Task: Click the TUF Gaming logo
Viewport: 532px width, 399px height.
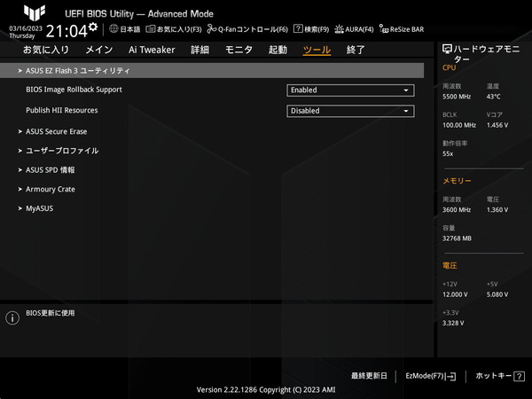Action: [35, 13]
